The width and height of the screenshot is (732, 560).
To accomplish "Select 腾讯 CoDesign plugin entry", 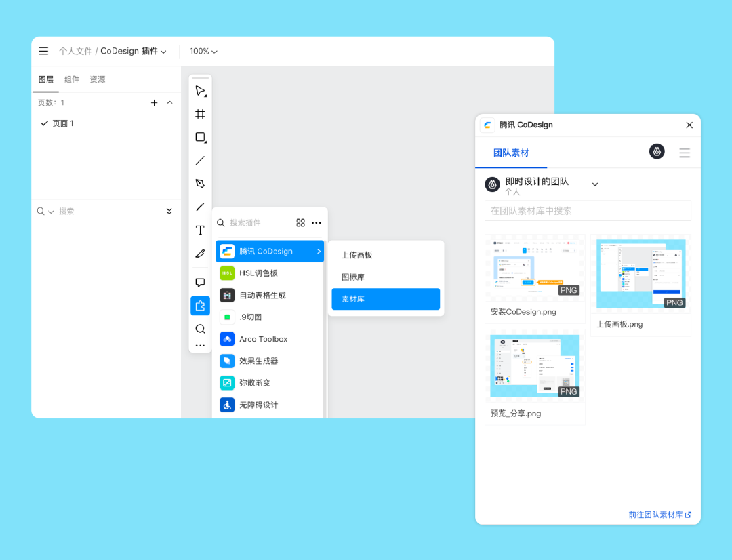I will tap(269, 252).
